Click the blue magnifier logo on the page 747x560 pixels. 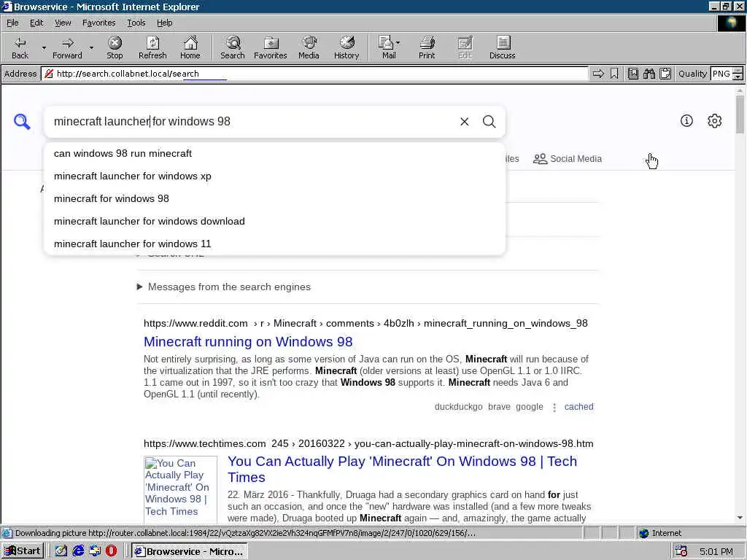point(22,122)
